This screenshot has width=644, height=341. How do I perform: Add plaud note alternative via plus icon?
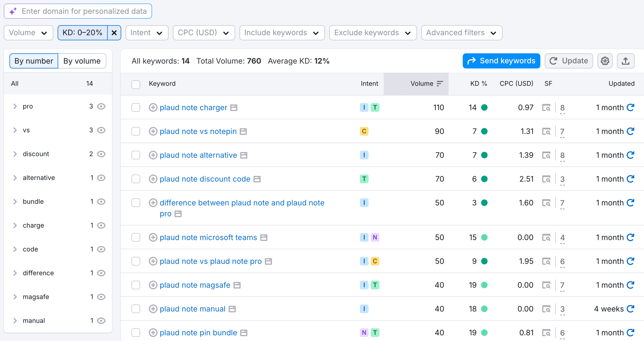click(153, 155)
